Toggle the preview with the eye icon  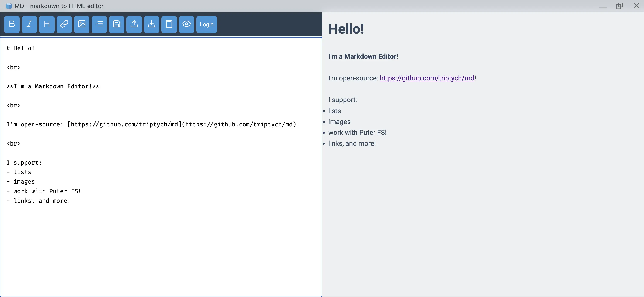click(x=187, y=24)
